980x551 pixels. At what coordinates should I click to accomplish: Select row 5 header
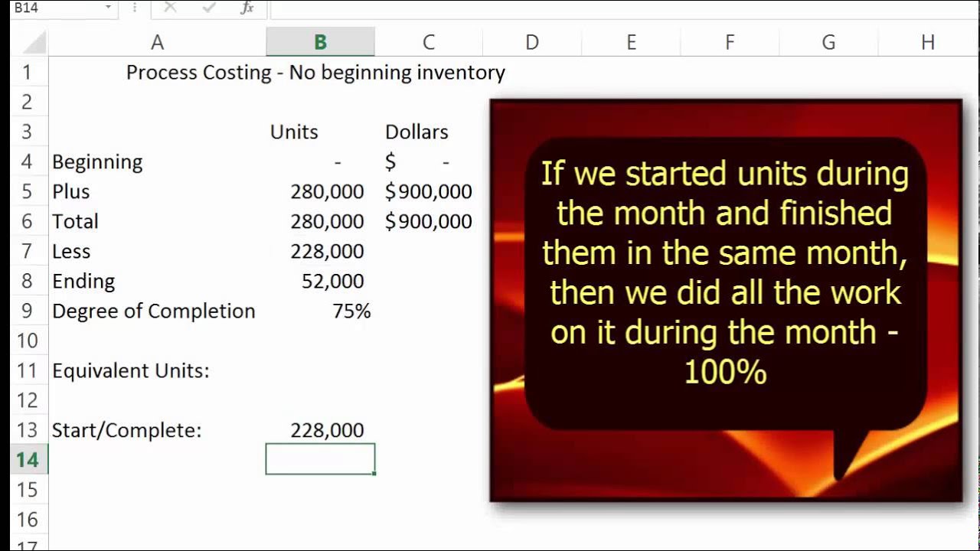(x=28, y=191)
